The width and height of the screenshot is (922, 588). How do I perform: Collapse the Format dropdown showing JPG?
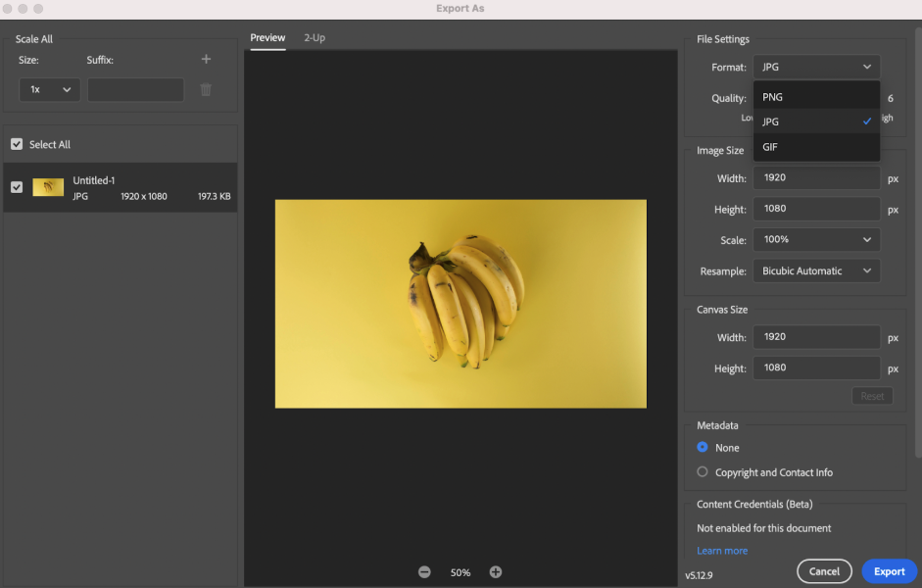pos(816,67)
